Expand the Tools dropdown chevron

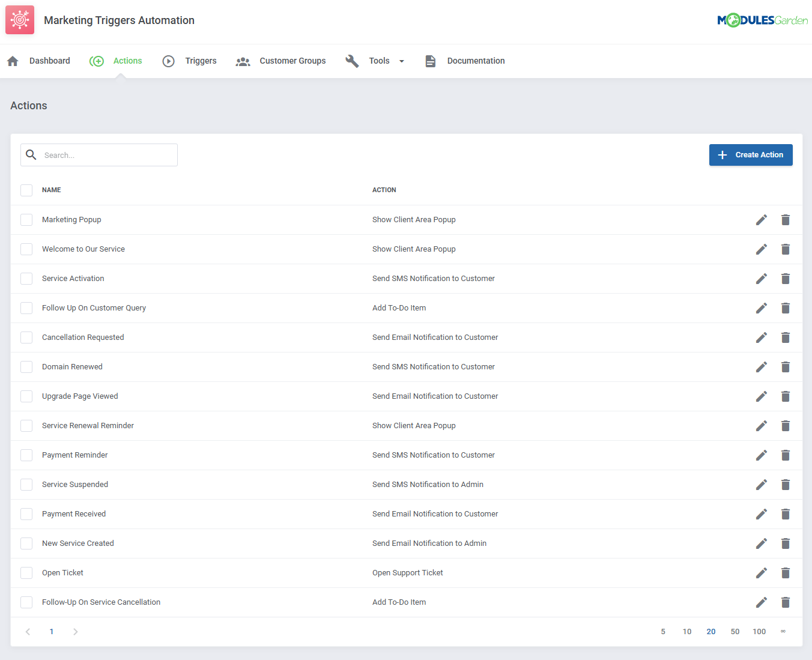coord(402,61)
